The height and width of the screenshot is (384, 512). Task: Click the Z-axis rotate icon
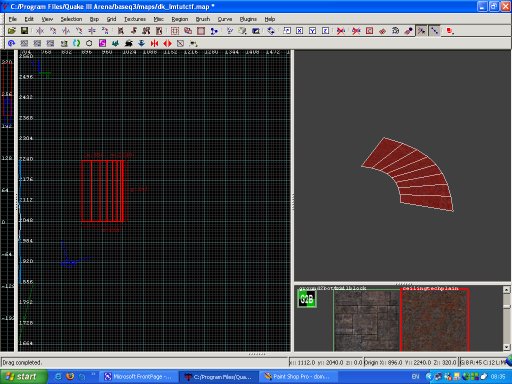pos(105,31)
